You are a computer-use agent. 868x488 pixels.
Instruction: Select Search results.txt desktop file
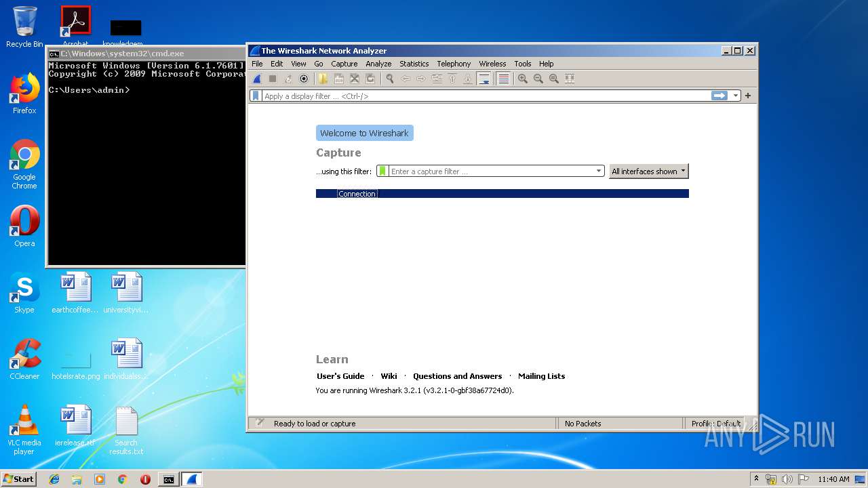point(126,430)
